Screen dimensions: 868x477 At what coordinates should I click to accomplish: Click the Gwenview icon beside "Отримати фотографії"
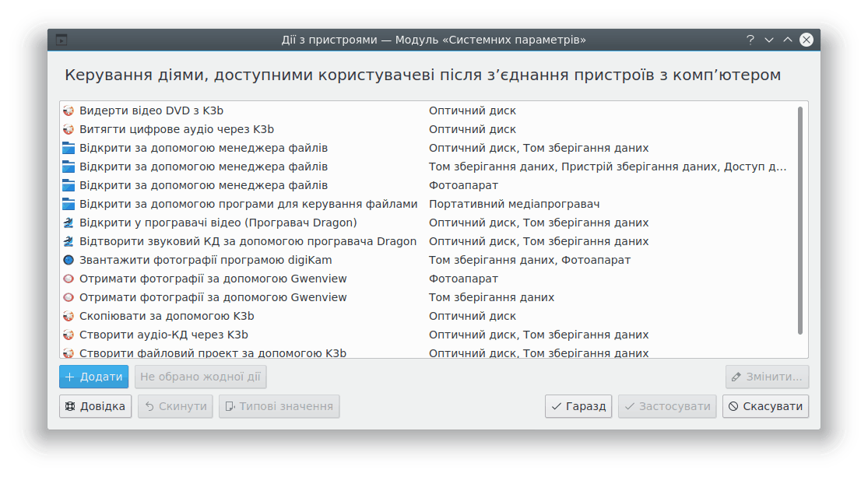click(x=69, y=279)
